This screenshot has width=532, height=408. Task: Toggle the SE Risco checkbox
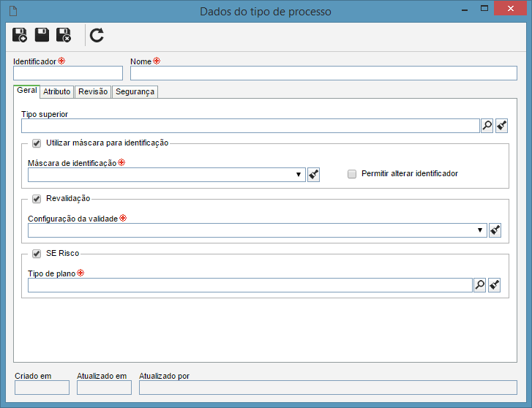click(x=37, y=254)
